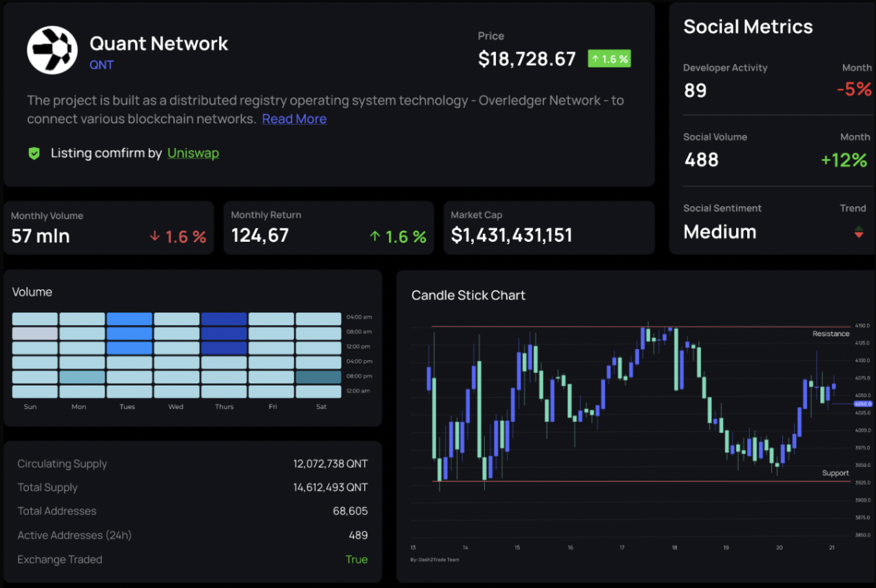
Task: Click the Support line label on chart
Action: pos(835,473)
